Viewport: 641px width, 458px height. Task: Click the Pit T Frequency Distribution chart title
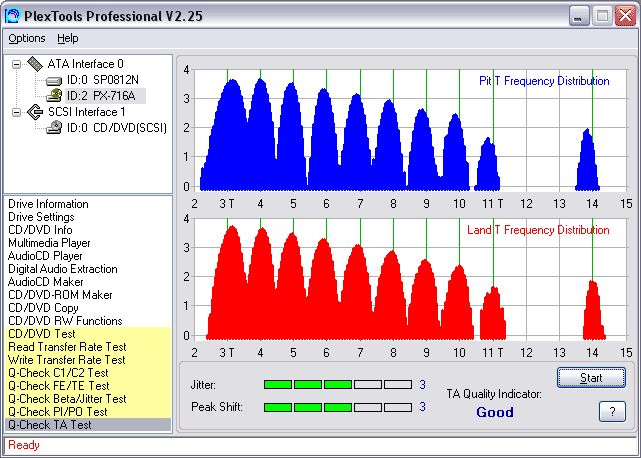pyautogui.click(x=544, y=81)
